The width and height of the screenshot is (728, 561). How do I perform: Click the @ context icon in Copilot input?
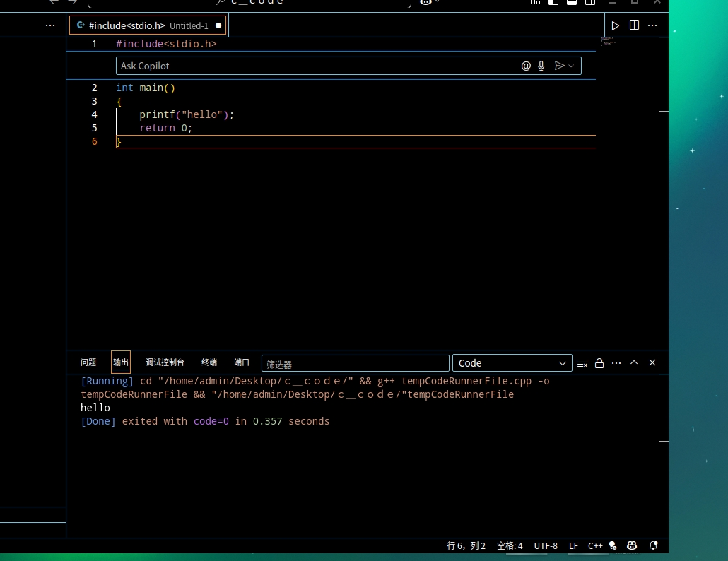pyautogui.click(x=526, y=66)
